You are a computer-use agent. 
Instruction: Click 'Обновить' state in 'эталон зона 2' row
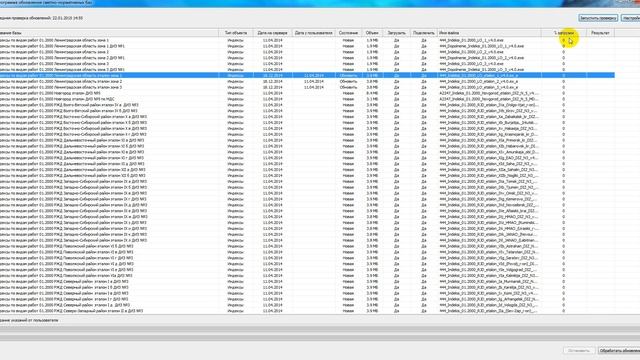(348, 82)
